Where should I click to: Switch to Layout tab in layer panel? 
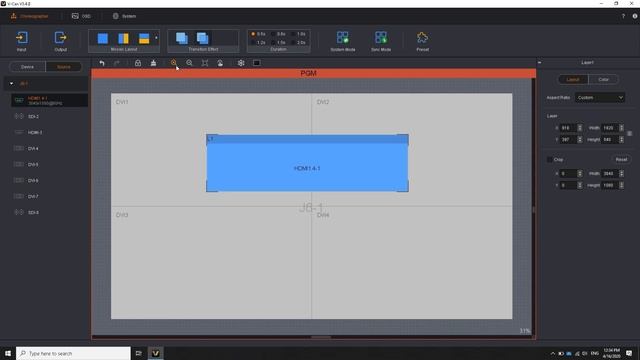click(573, 79)
